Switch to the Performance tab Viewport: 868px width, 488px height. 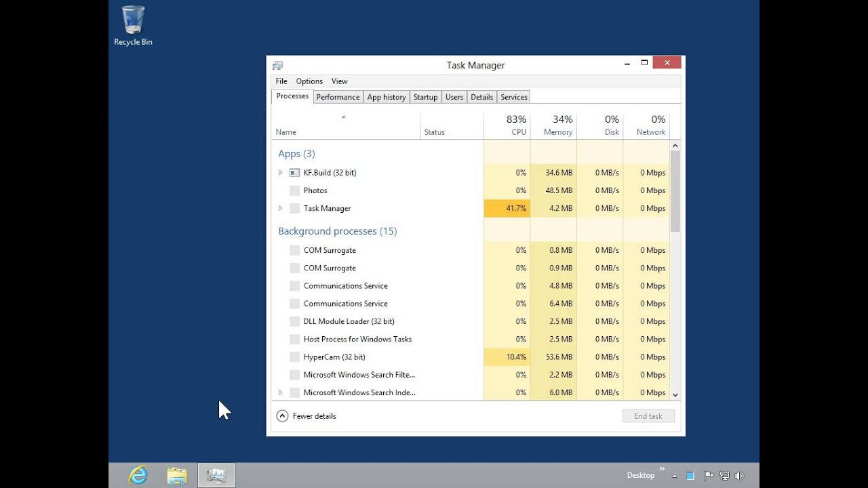point(338,97)
